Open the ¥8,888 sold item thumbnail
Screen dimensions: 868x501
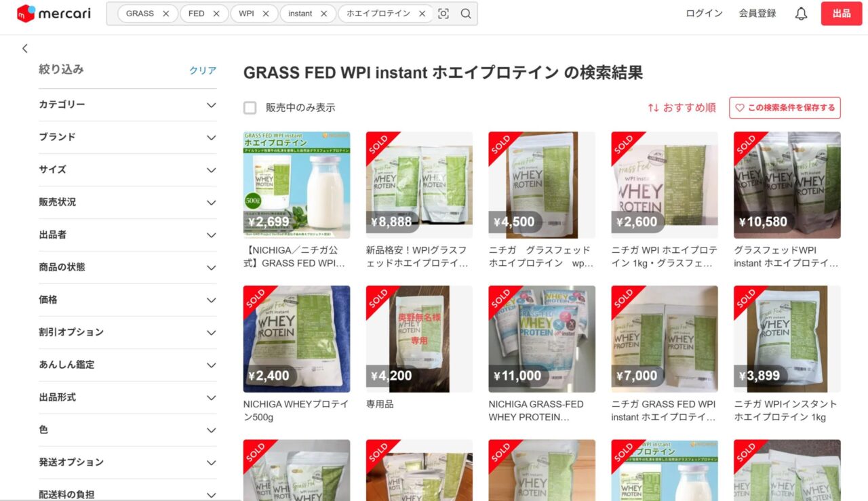[419, 185]
